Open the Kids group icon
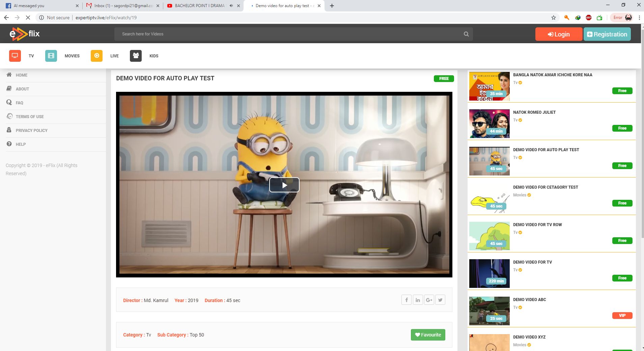Viewport: 644px width, 351px height. point(136,56)
